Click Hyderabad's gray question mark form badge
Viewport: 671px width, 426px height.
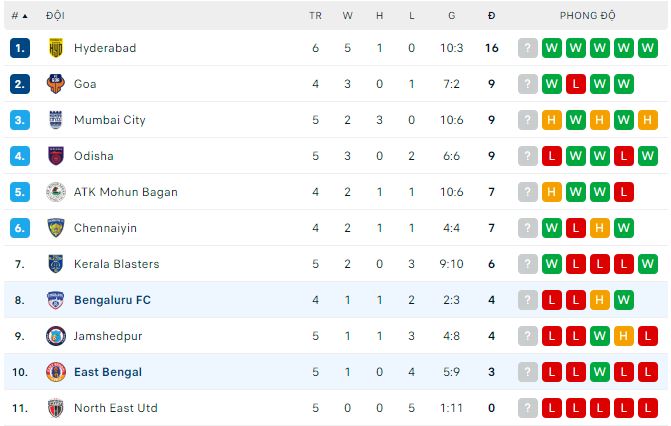pos(528,48)
